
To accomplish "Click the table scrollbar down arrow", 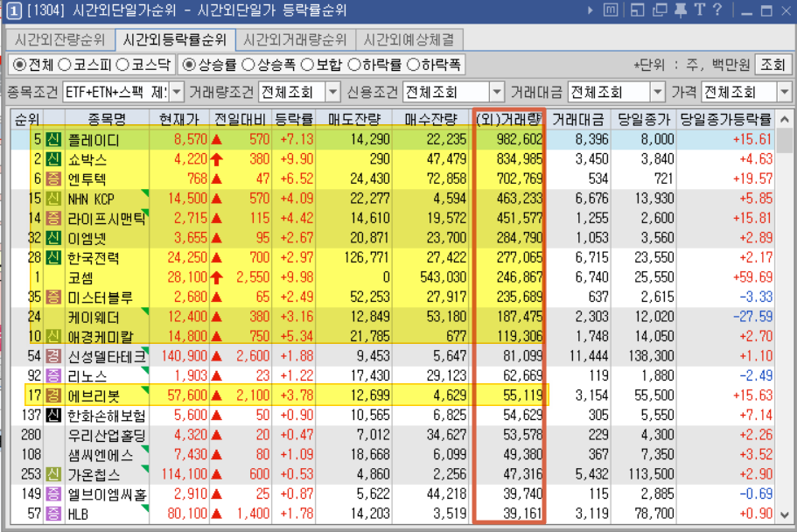I will click(784, 514).
